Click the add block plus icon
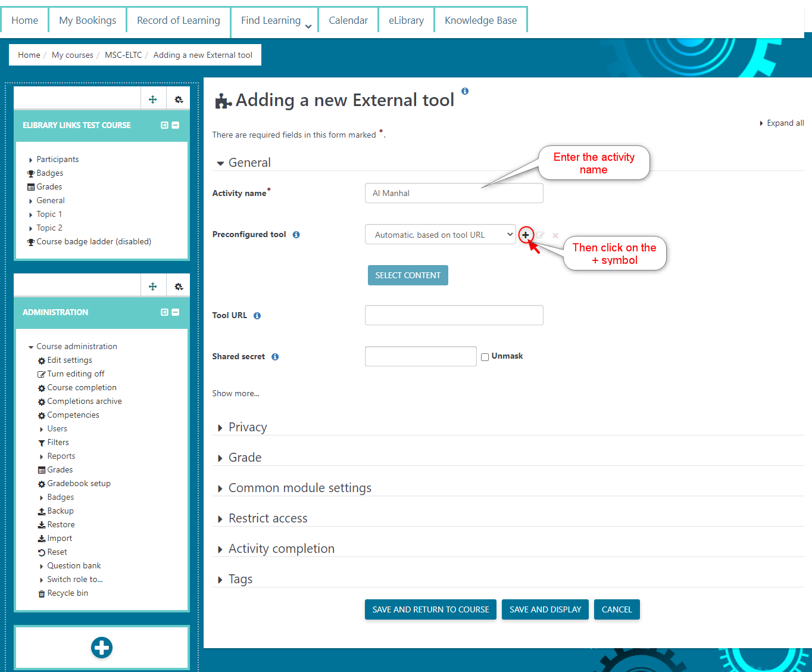 [102, 648]
